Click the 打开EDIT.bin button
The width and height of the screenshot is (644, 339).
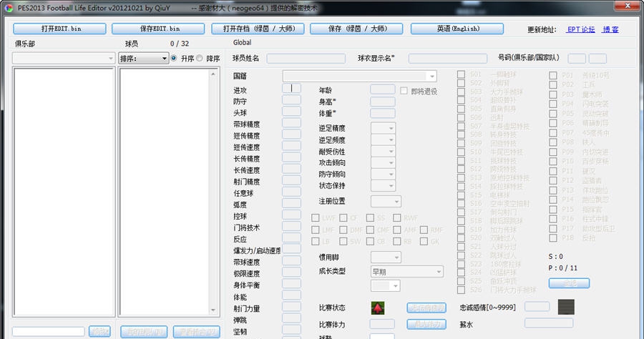coord(59,29)
